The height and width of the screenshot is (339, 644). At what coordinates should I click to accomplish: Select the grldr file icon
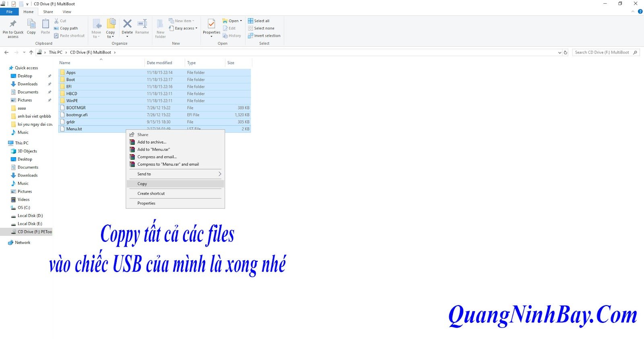62,122
